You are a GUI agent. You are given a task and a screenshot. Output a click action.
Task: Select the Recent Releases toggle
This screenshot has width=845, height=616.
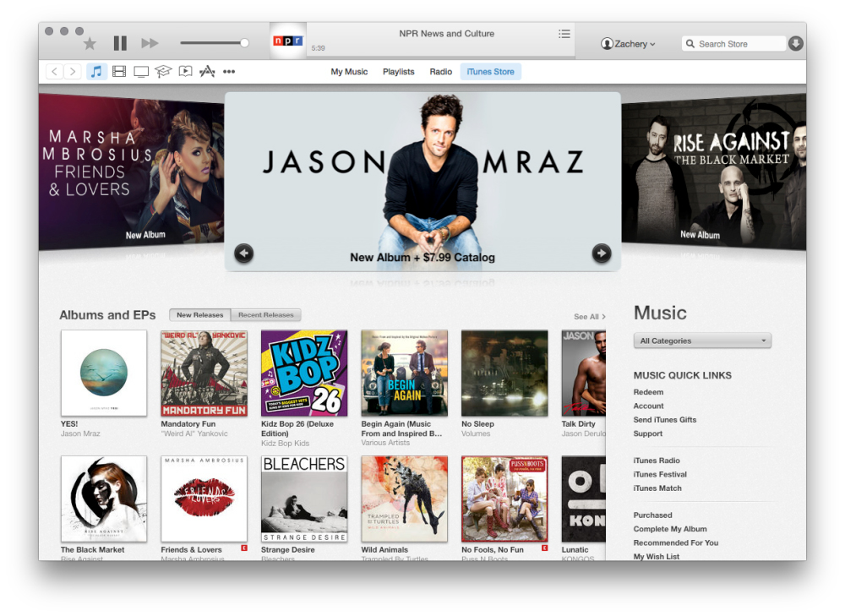pos(266,314)
